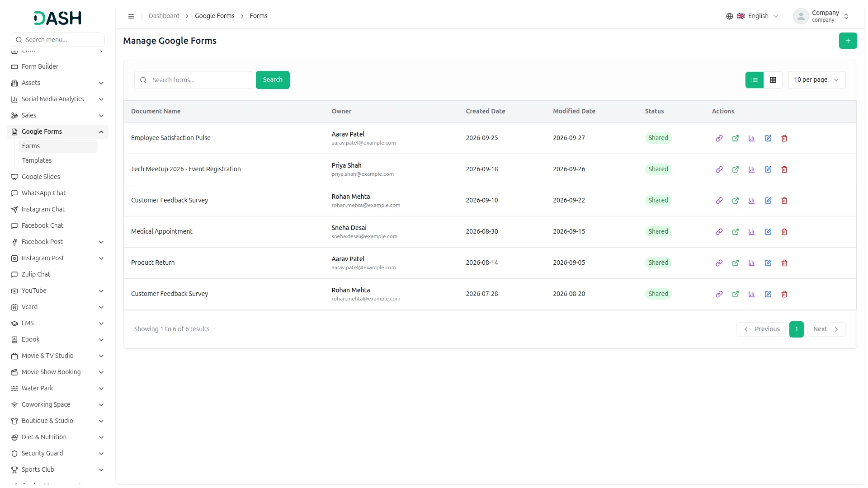The height and width of the screenshot is (488, 868).
Task: Select page 1 in pagination
Action: (x=796, y=329)
